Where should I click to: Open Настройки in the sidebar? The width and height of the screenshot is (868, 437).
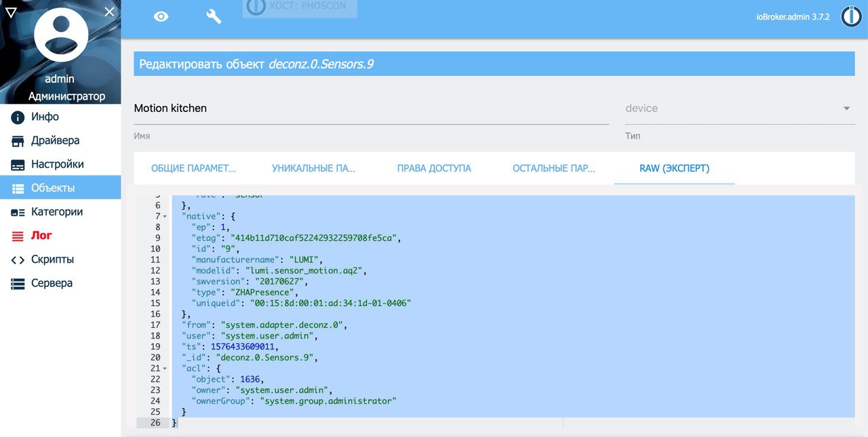click(60, 164)
